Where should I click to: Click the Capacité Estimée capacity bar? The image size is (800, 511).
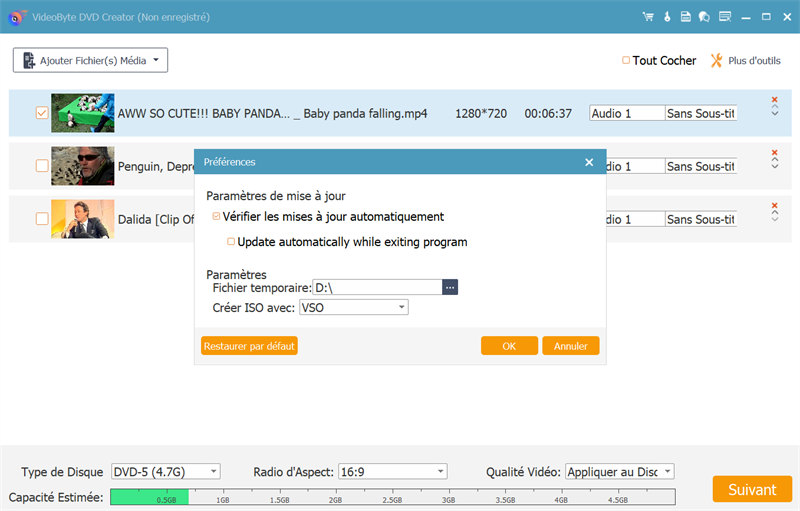pyautogui.click(x=392, y=497)
